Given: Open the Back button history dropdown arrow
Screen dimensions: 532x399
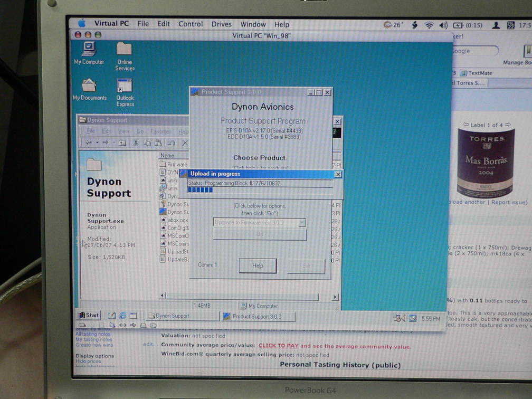Looking at the screenshot, I should 97,143.
